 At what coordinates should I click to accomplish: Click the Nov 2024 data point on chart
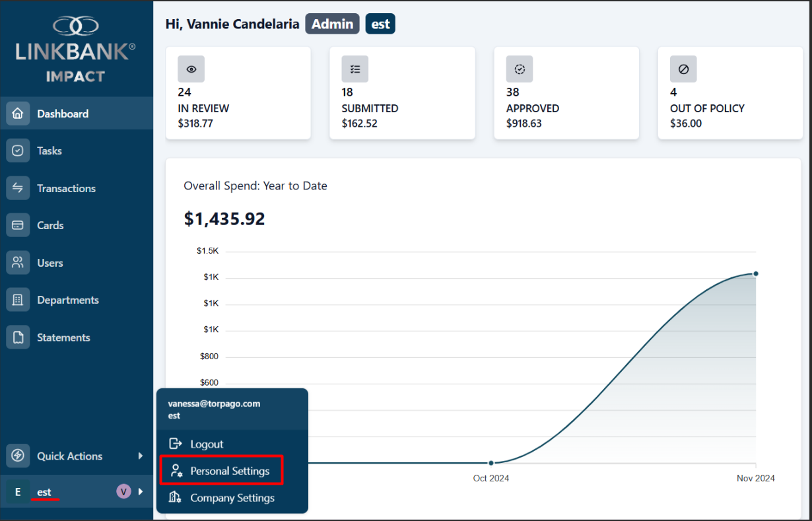755,273
